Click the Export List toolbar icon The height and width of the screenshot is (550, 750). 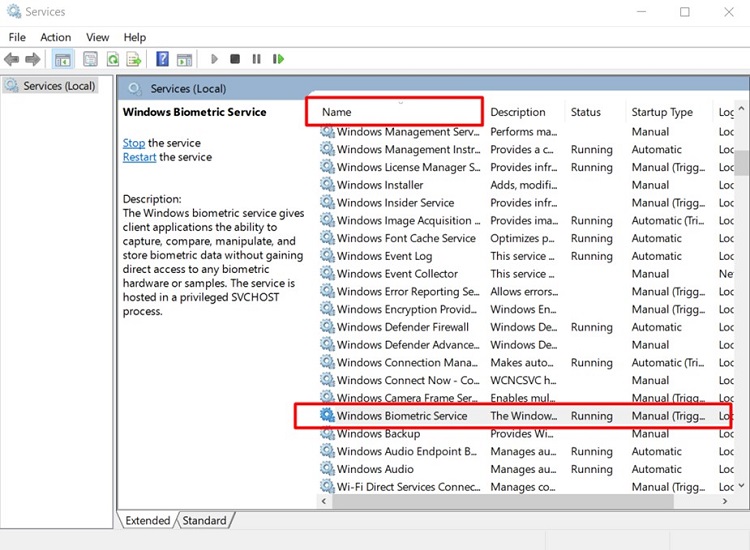(135, 60)
